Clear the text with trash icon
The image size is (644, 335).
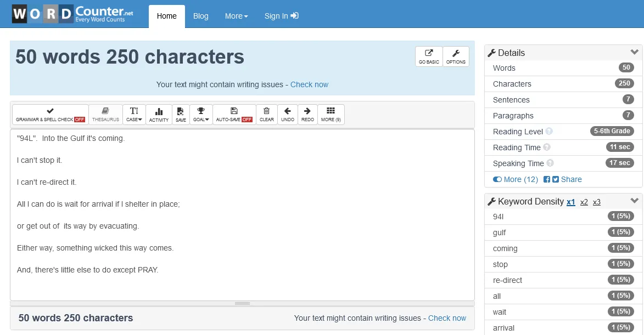pos(267,115)
